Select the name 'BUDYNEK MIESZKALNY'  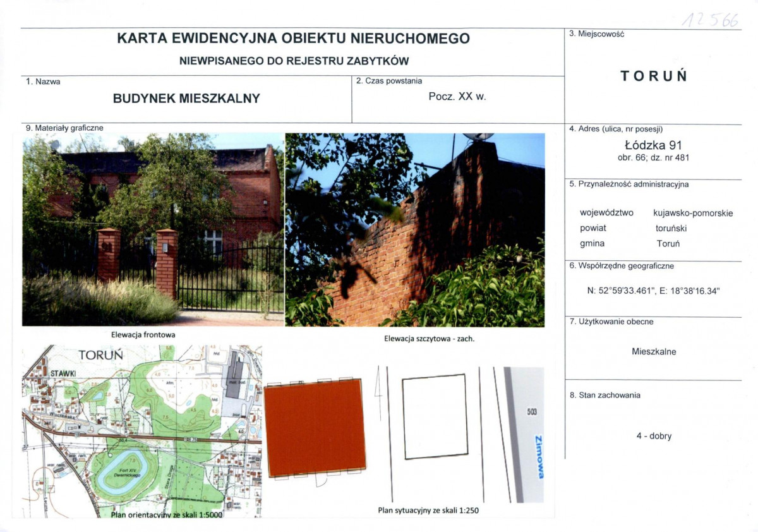pyautogui.click(x=186, y=99)
